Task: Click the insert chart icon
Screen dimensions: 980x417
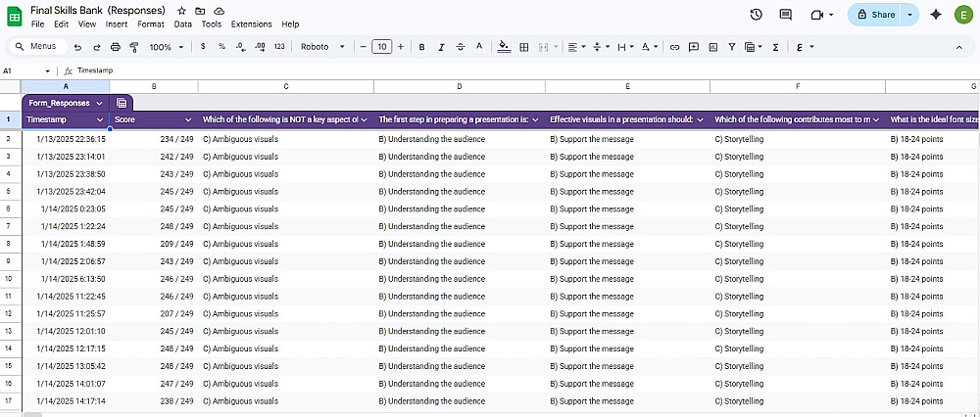Action: pyautogui.click(x=712, y=47)
